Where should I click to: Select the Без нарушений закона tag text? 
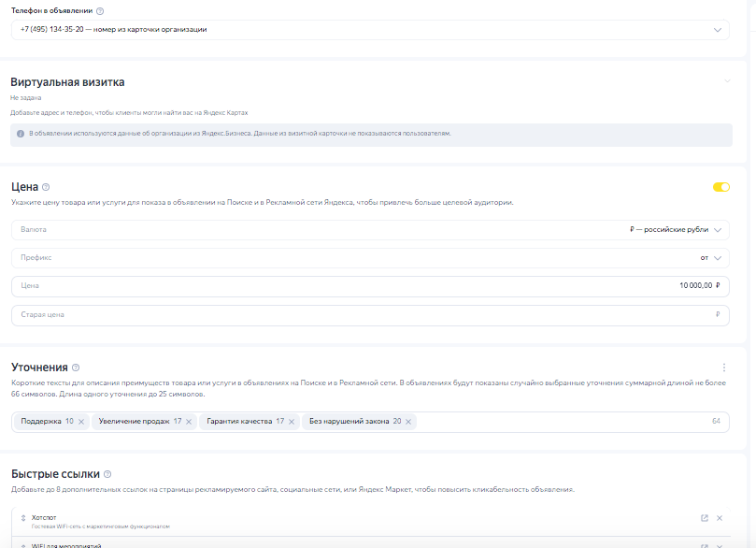[x=349, y=421]
